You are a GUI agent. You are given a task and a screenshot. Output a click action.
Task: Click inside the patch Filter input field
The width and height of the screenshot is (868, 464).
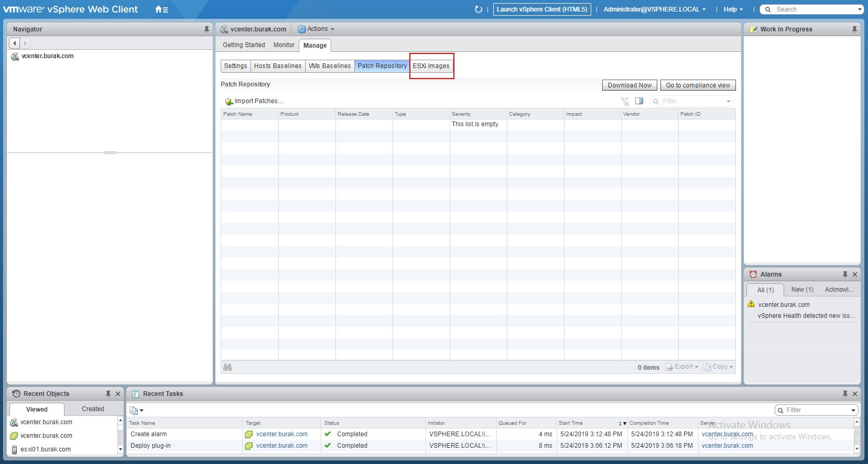692,101
